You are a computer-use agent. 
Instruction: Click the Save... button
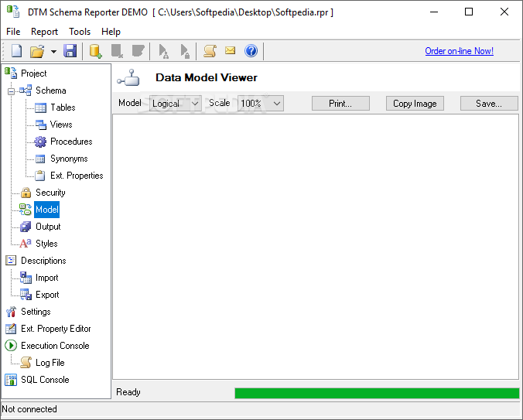tap(489, 104)
